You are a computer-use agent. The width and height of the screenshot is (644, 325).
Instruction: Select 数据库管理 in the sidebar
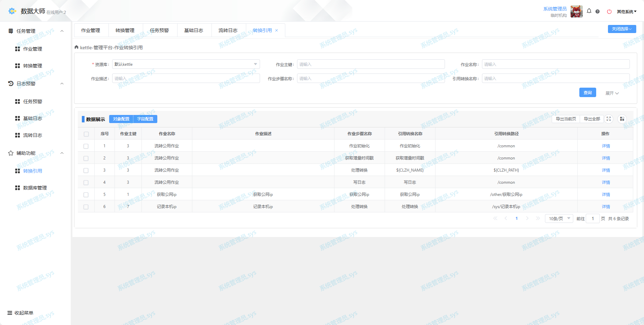click(35, 188)
